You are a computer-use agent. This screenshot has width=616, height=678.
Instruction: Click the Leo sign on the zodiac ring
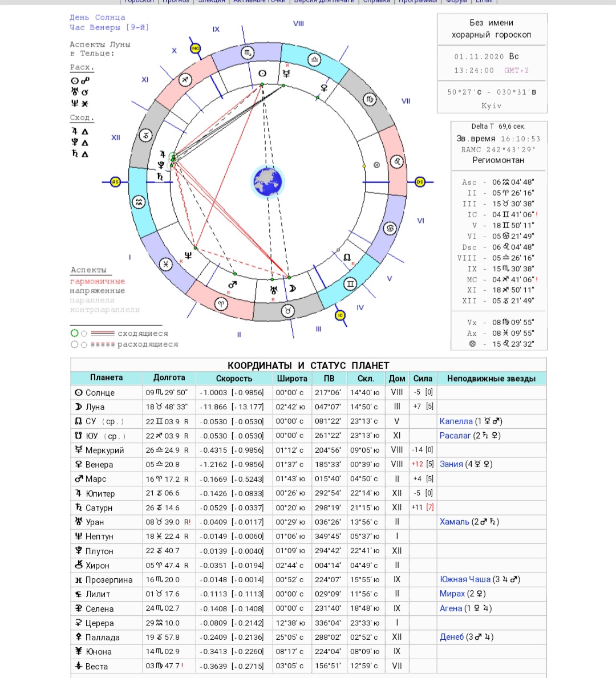click(x=397, y=162)
